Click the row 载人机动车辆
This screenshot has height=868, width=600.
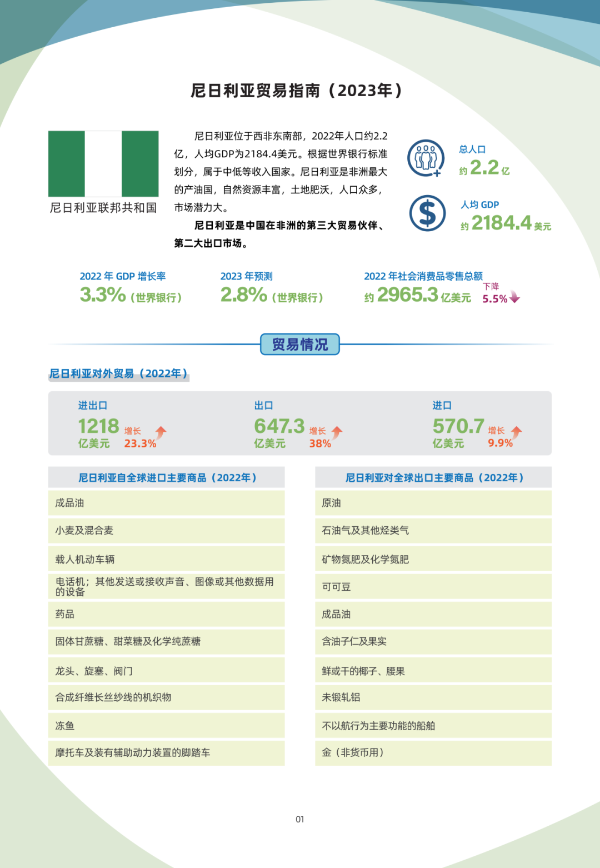(x=167, y=558)
